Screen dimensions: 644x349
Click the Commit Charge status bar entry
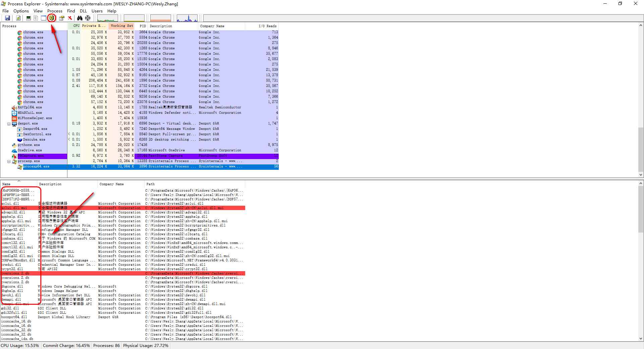point(66,346)
